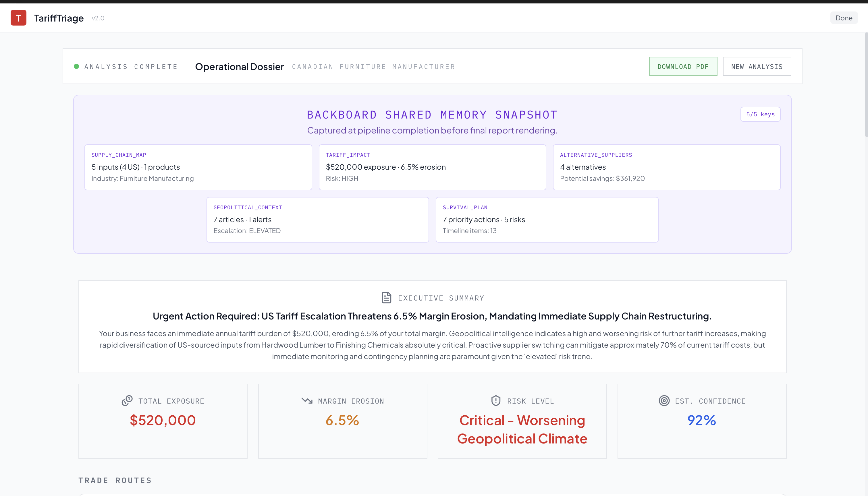868x496 pixels.
Task: Click the green Analysis Complete status dot
Action: click(x=76, y=66)
